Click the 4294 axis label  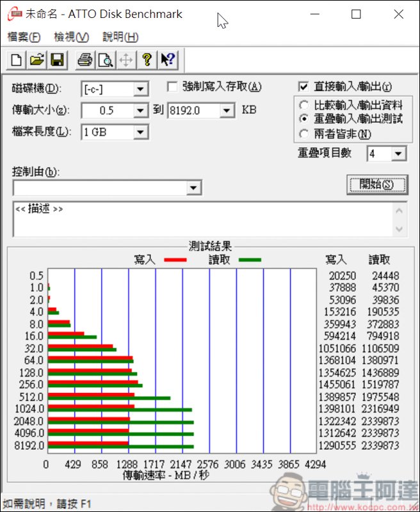point(315,465)
